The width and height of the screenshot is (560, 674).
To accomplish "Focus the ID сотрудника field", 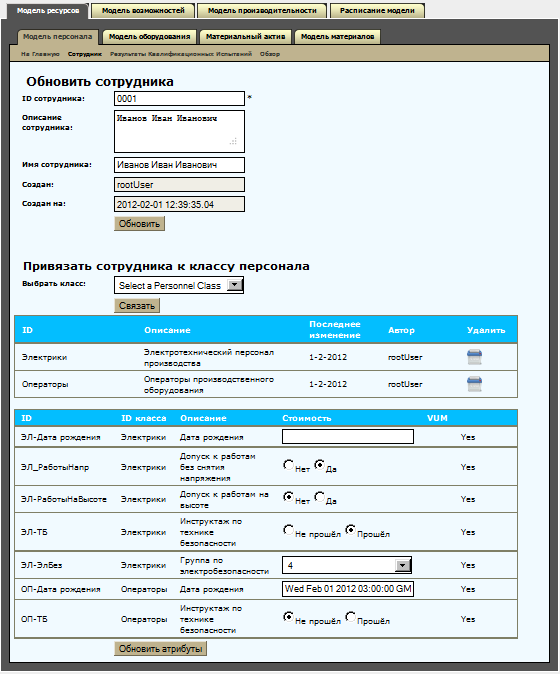I will pyautogui.click(x=179, y=99).
